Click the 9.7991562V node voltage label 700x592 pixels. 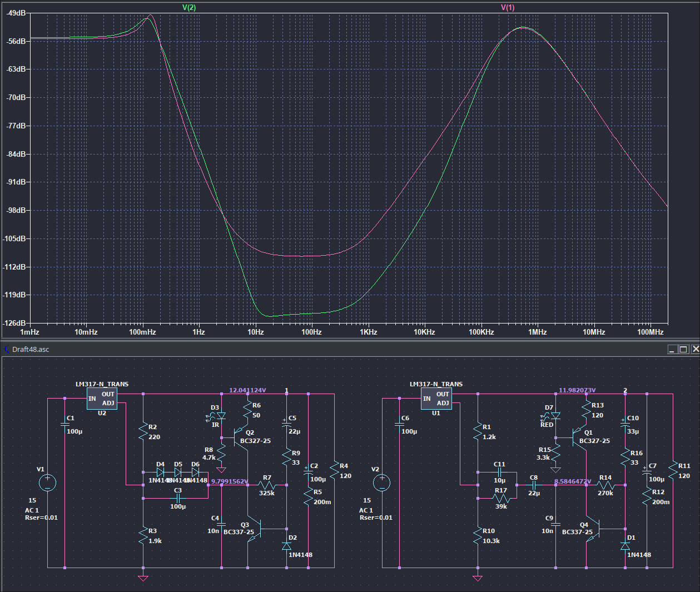(230, 481)
